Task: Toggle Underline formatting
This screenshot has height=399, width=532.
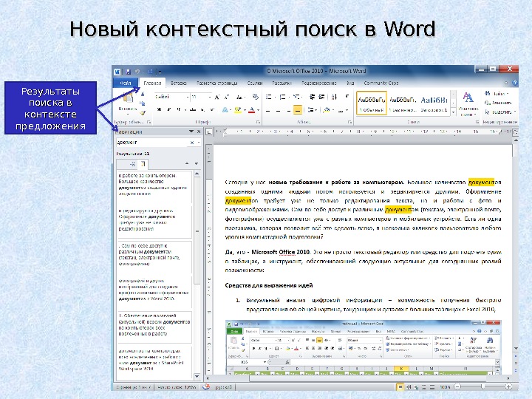Action: [x=178, y=109]
